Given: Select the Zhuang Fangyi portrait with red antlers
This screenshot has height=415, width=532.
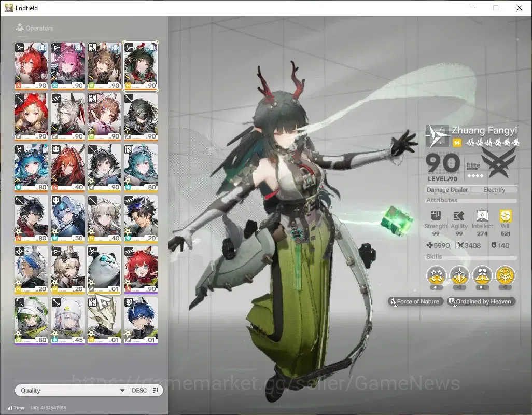Looking at the screenshot, I should [141, 66].
